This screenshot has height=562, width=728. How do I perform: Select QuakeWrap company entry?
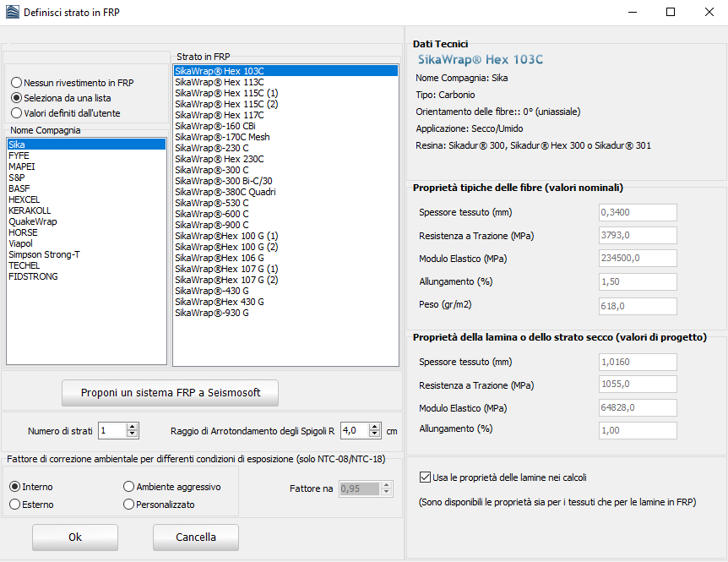tap(32, 221)
